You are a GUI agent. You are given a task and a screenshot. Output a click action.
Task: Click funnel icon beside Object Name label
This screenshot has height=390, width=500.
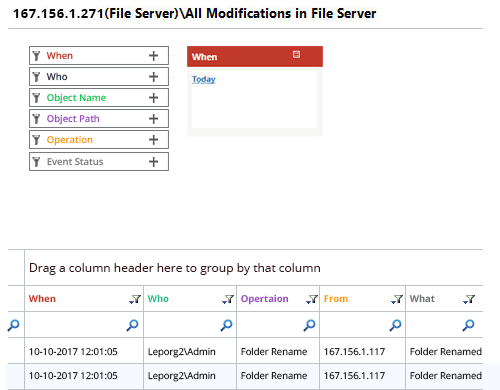pos(36,98)
